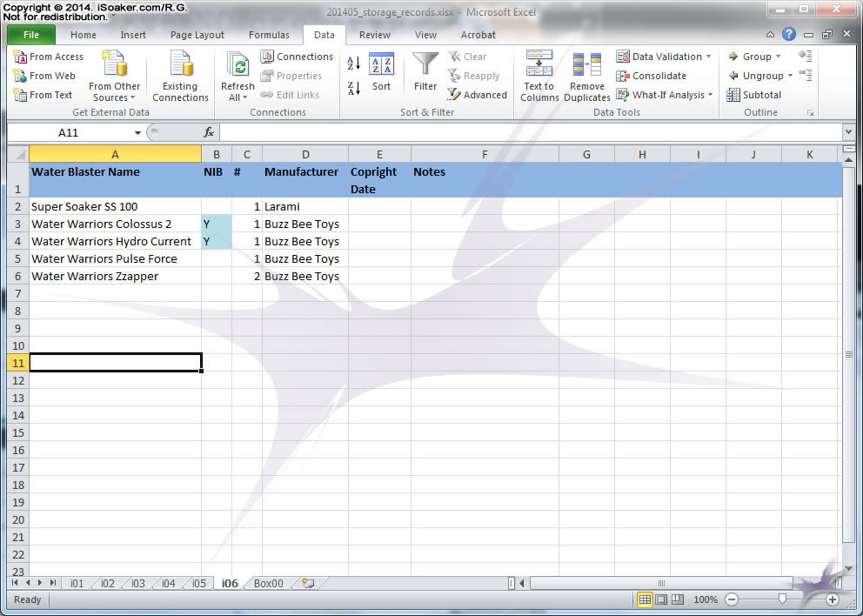Screen dimensions: 863x616
Task: Click the horizontal scrollbar thumb
Action: coord(661,583)
